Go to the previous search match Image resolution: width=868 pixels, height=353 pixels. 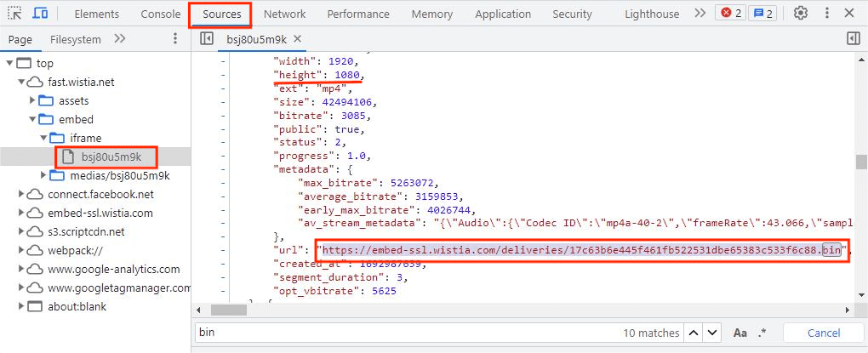tap(694, 333)
